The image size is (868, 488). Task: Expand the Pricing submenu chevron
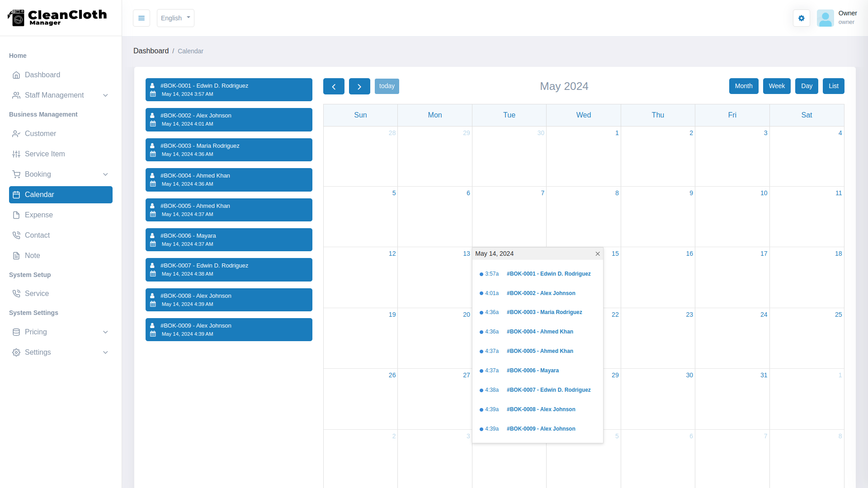[105, 332]
